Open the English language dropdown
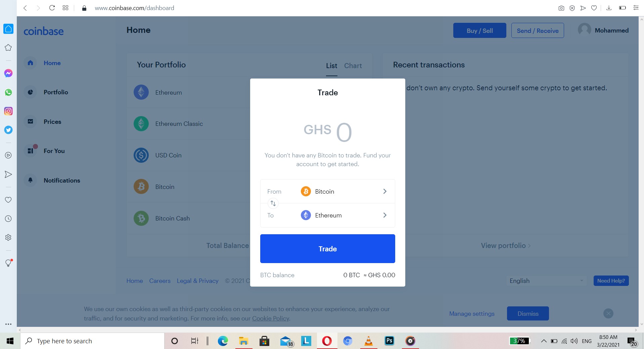The height and width of the screenshot is (349, 644). click(x=546, y=281)
